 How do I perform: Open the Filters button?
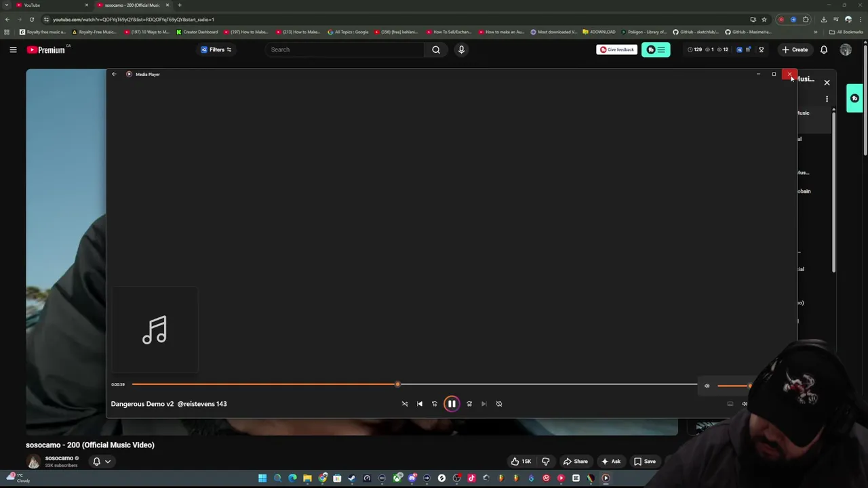point(216,49)
